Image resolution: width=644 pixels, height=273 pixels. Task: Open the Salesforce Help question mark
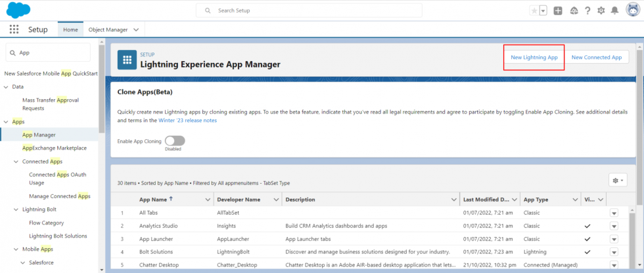[587, 10]
